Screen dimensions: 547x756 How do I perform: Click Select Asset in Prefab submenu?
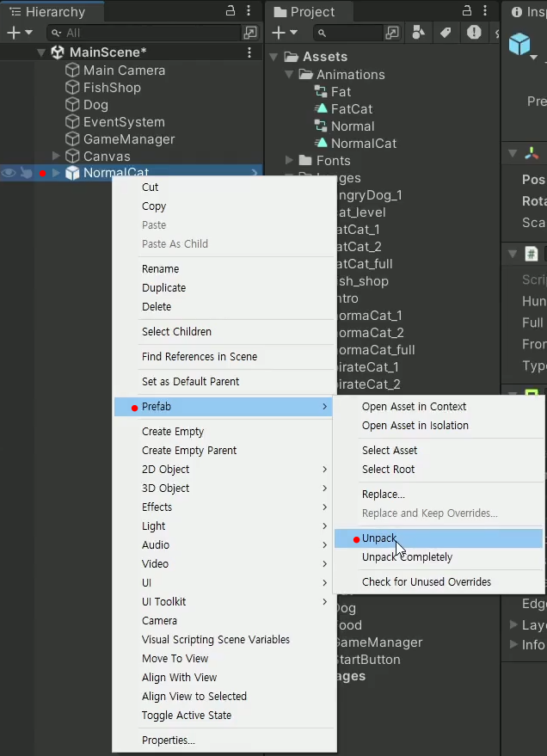tap(439, 451)
